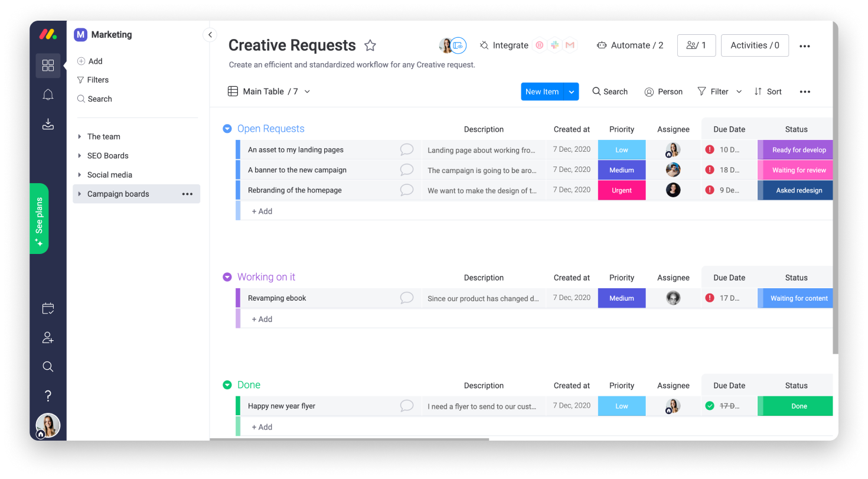Click the board description text under the title
Viewport: 868px width, 479px height.
tap(352, 65)
